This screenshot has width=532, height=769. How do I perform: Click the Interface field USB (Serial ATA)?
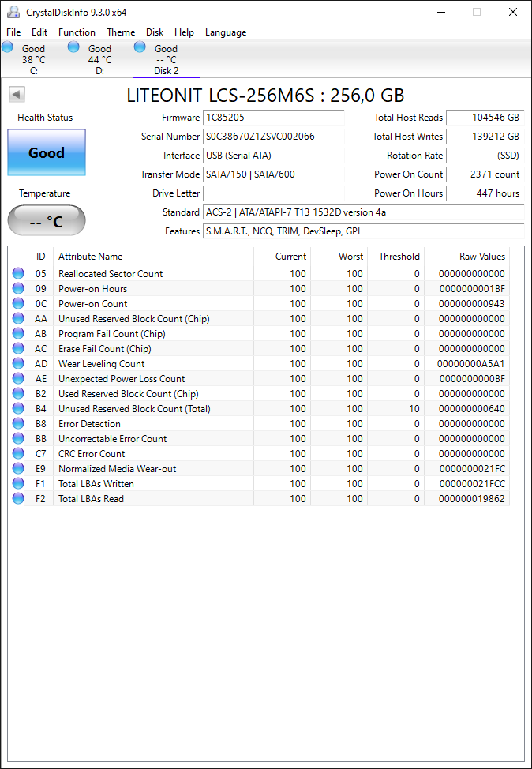tap(274, 156)
